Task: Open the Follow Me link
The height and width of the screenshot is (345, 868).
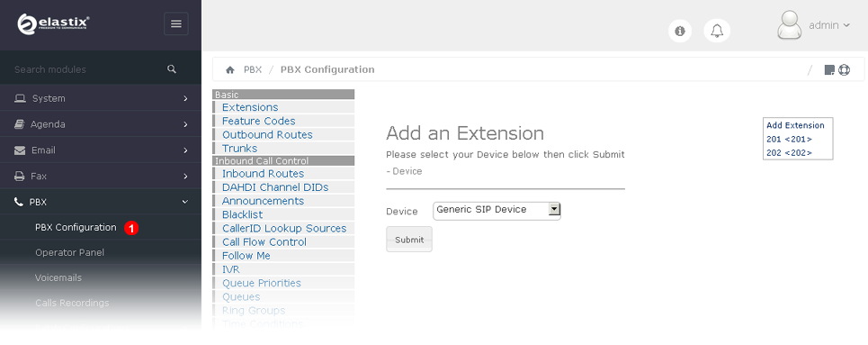Action: [x=246, y=256]
